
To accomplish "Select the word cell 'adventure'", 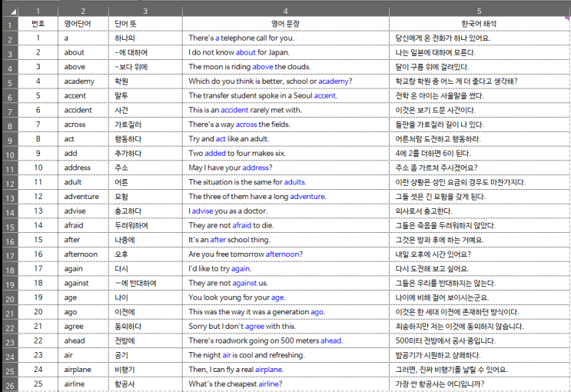I will pyautogui.click(x=83, y=196).
